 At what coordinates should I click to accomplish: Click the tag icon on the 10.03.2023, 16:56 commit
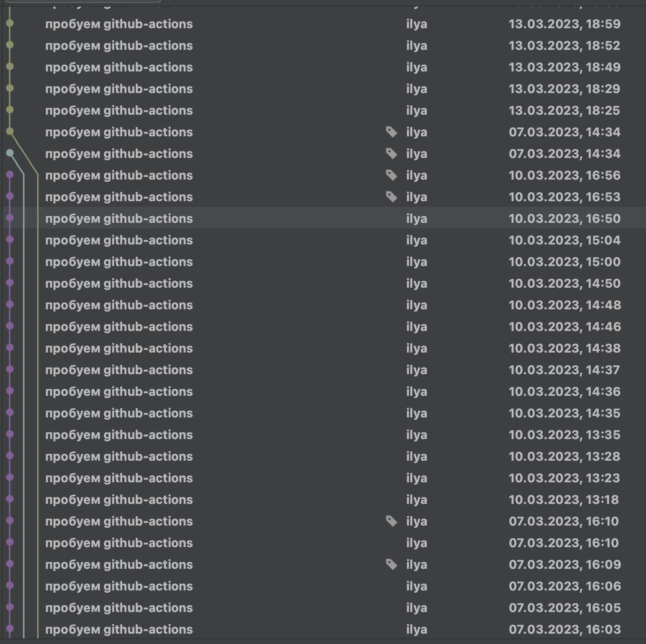(x=391, y=175)
